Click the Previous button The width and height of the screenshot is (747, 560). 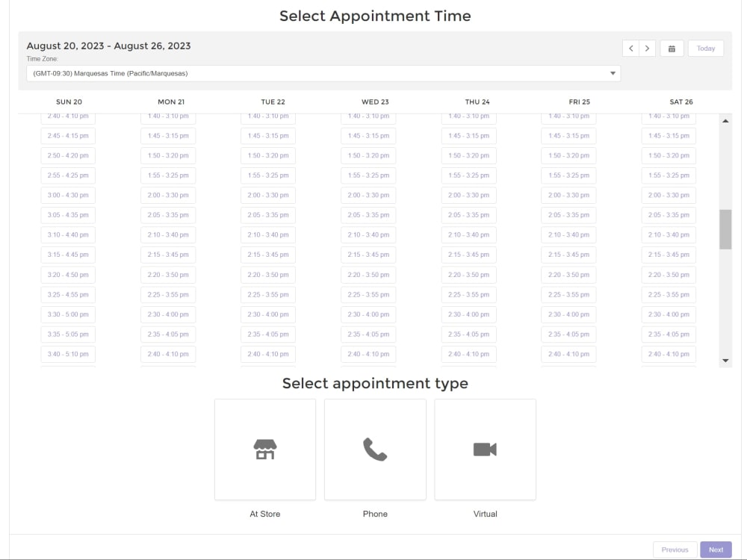(x=675, y=550)
